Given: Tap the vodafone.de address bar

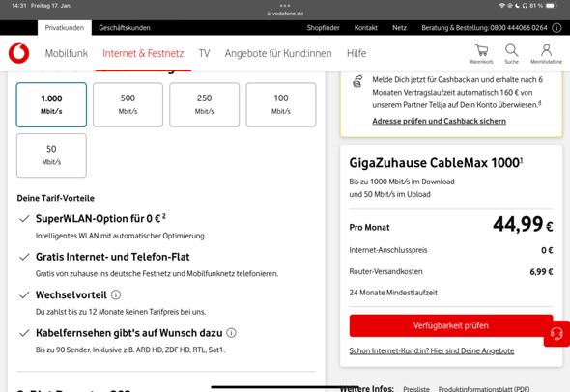Looking at the screenshot, I should [285, 14].
